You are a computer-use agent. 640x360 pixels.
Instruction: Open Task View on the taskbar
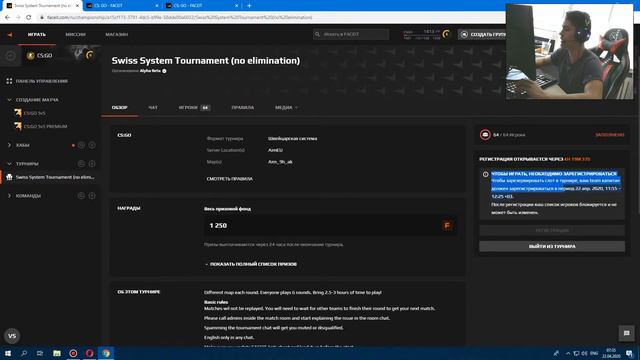(x=40, y=353)
